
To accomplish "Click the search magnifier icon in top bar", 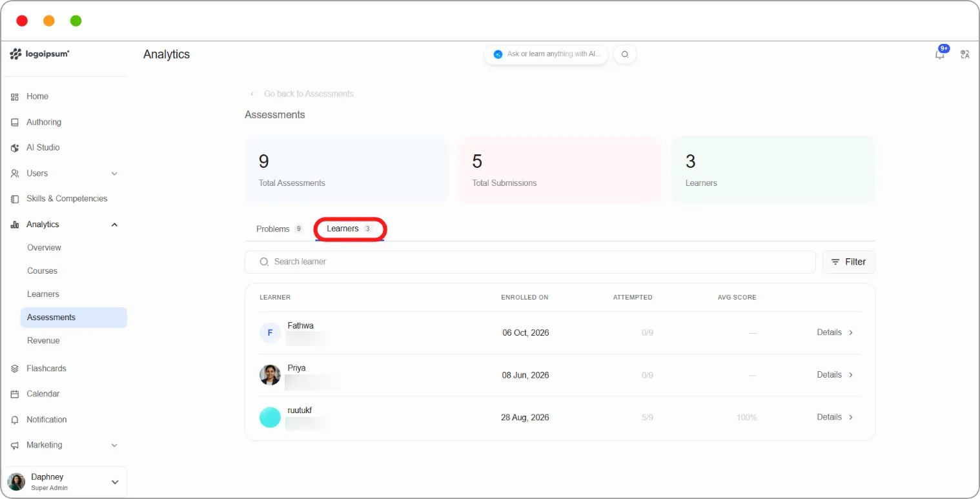I will coord(625,55).
